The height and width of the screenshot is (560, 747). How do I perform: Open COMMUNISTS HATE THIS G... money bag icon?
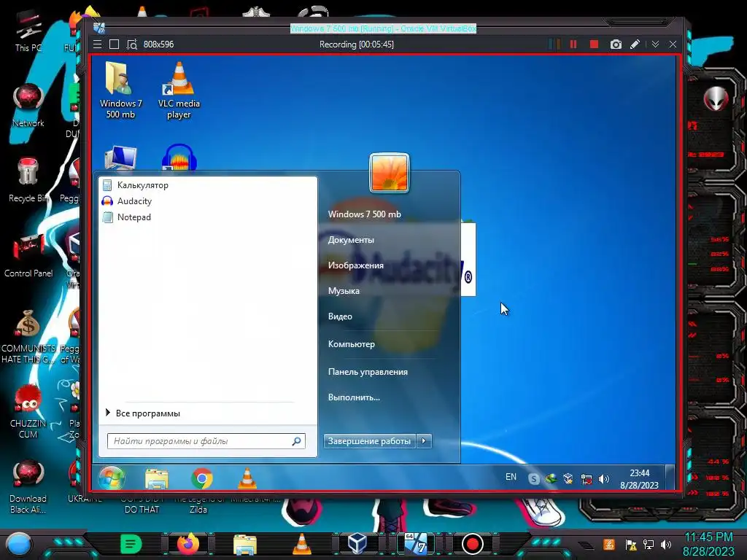tap(28, 336)
